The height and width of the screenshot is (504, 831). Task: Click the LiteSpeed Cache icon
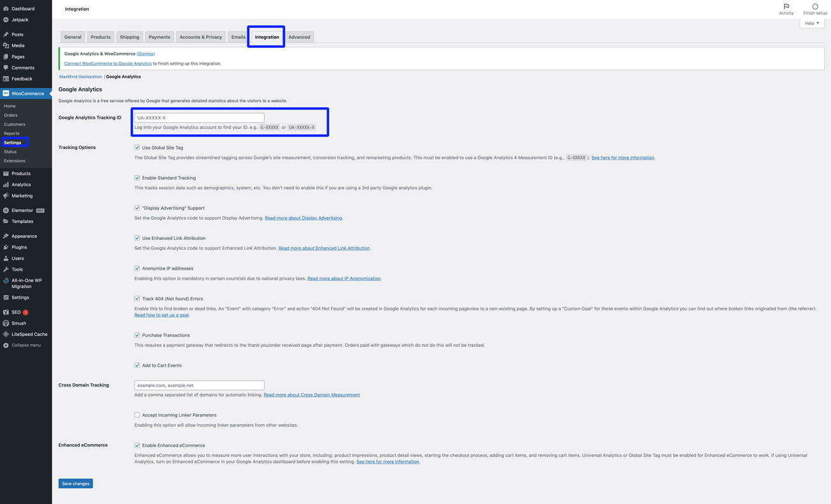click(6, 334)
